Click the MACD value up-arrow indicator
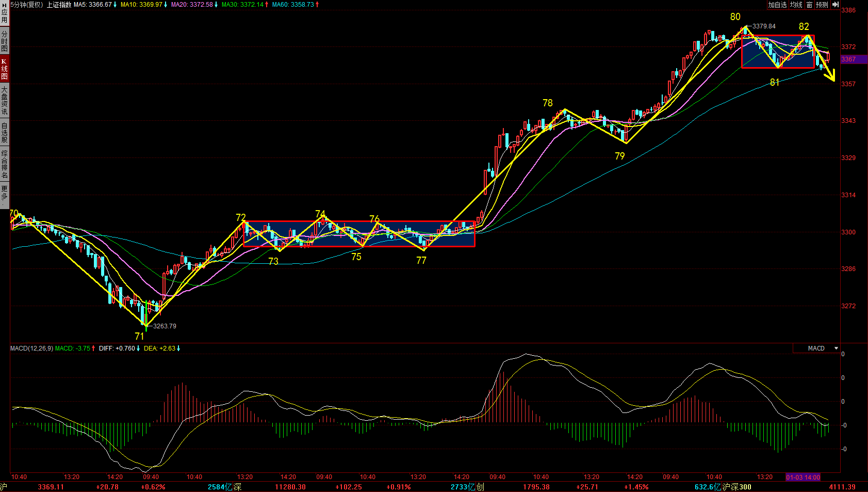868x492 pixels. [x=93, y=348]
